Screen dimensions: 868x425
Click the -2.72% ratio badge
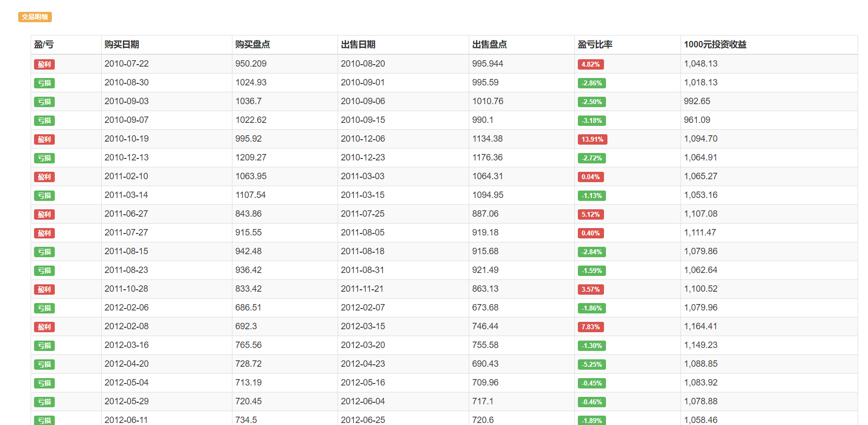click(592, 158)
